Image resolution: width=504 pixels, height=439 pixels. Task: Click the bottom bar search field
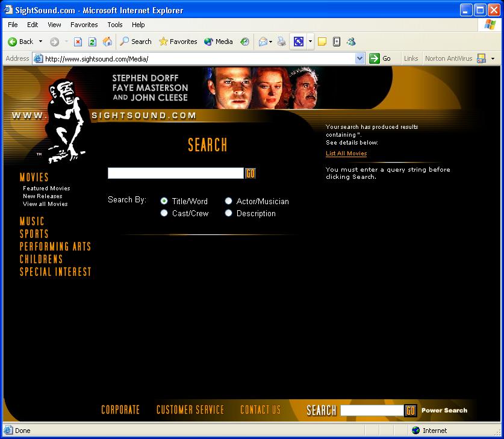[372, 411]
